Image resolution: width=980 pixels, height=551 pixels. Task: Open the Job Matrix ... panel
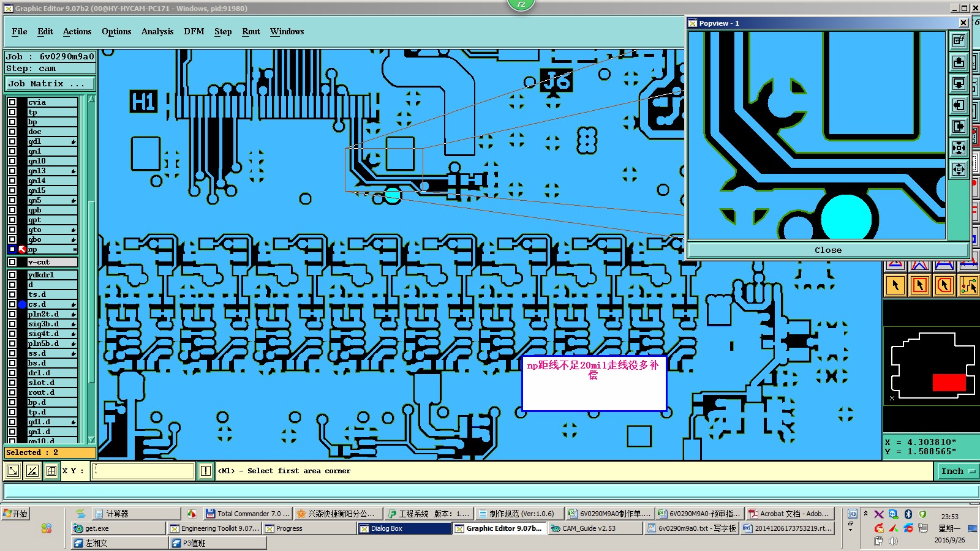[x=51, y=84]
